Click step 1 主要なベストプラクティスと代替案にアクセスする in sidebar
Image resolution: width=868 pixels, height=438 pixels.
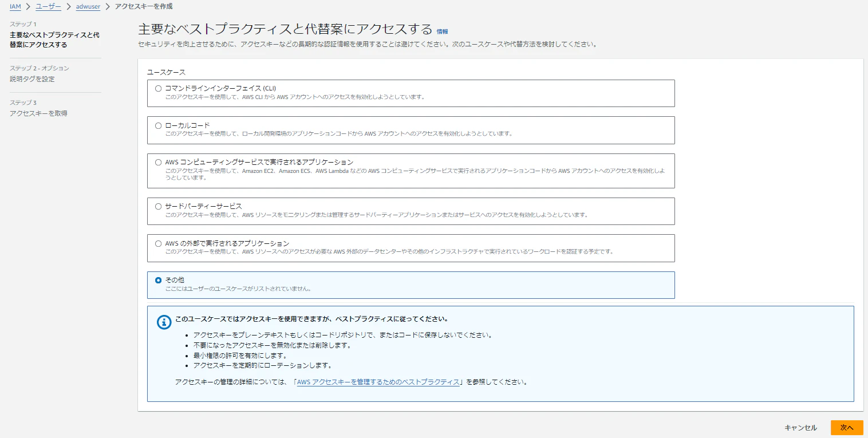tap(54, 40)
